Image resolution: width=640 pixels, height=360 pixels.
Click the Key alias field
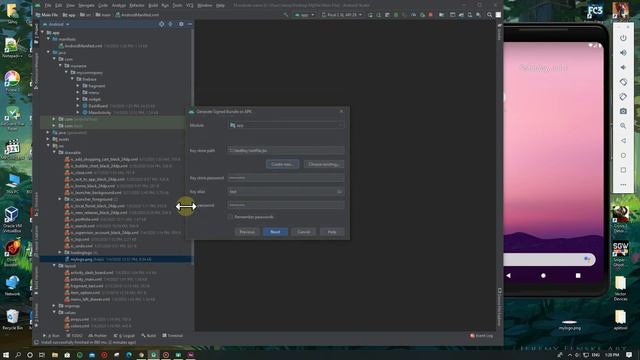pos(286,191)
